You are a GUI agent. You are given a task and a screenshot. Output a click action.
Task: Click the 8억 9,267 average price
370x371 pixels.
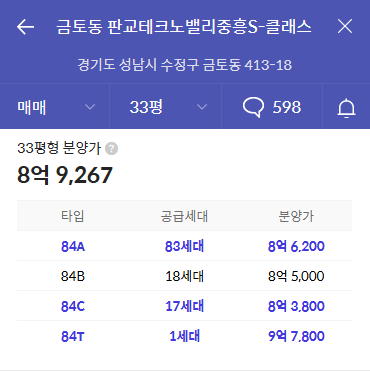65,175
